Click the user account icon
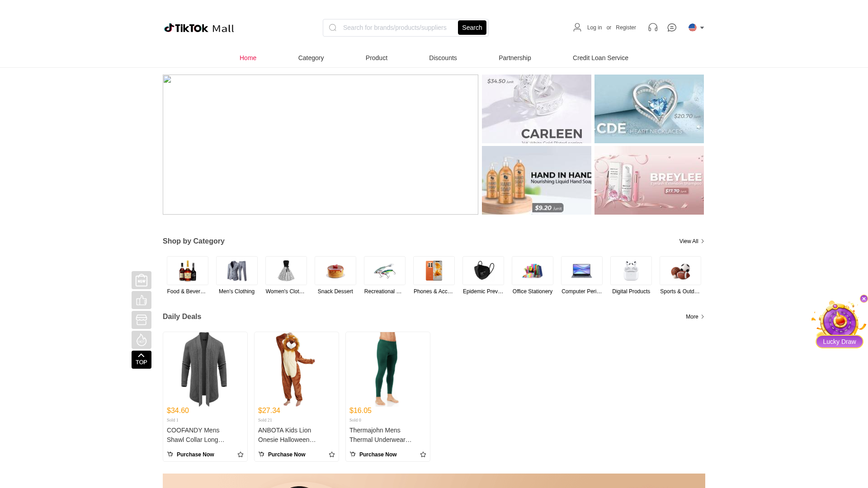 click(x=577, y=28)
